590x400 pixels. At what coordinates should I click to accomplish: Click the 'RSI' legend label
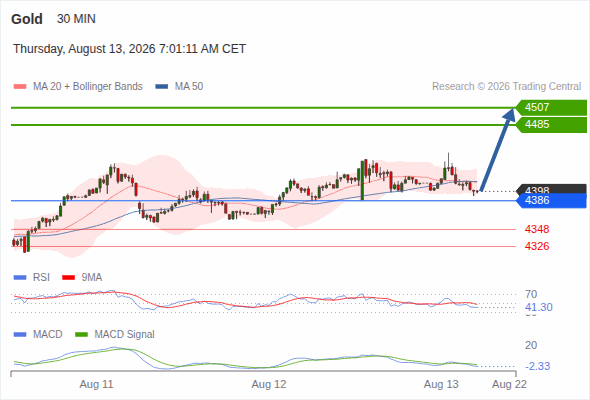pyautogui.click(x=41, y=278)
